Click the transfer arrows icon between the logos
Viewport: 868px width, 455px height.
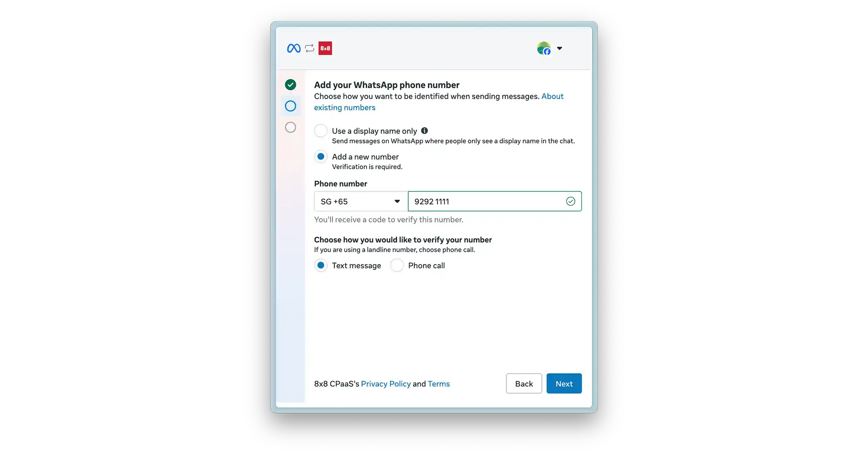[309, 48]
